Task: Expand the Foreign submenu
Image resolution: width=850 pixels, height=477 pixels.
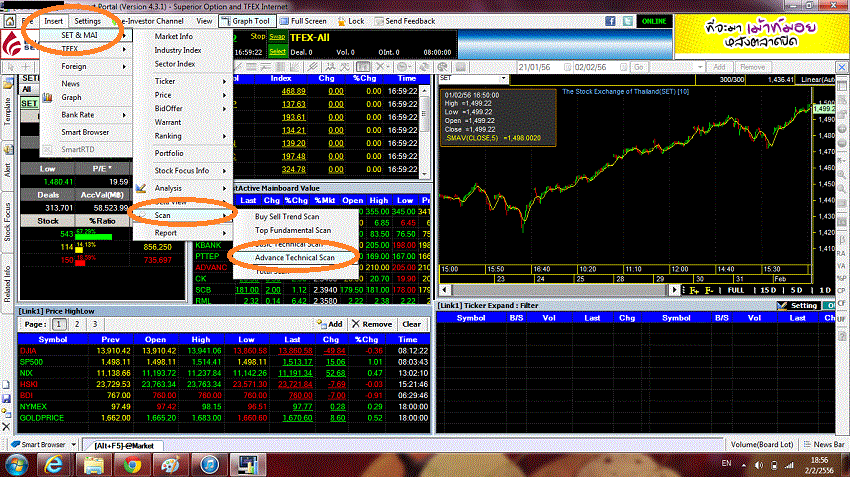Action: pos(86,66)
